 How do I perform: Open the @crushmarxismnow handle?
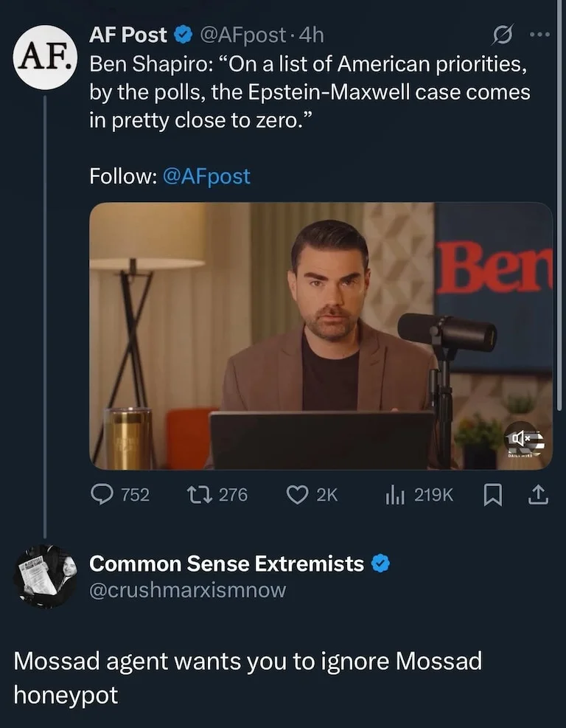pos(187,590)
